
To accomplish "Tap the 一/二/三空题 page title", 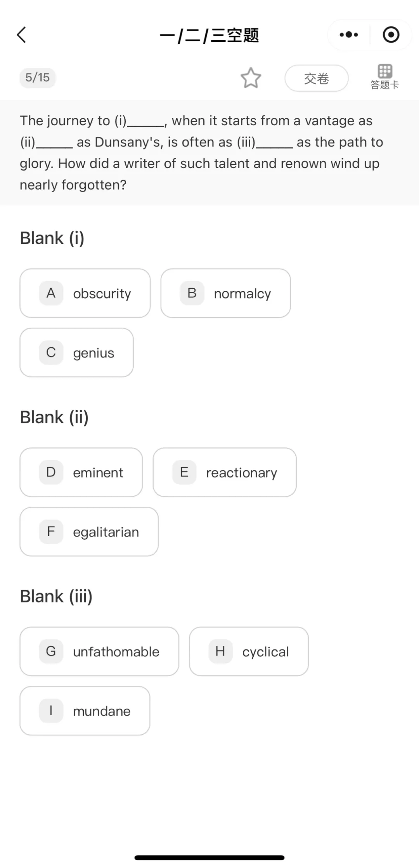I will pyautogui.click(x=209, y=36).
